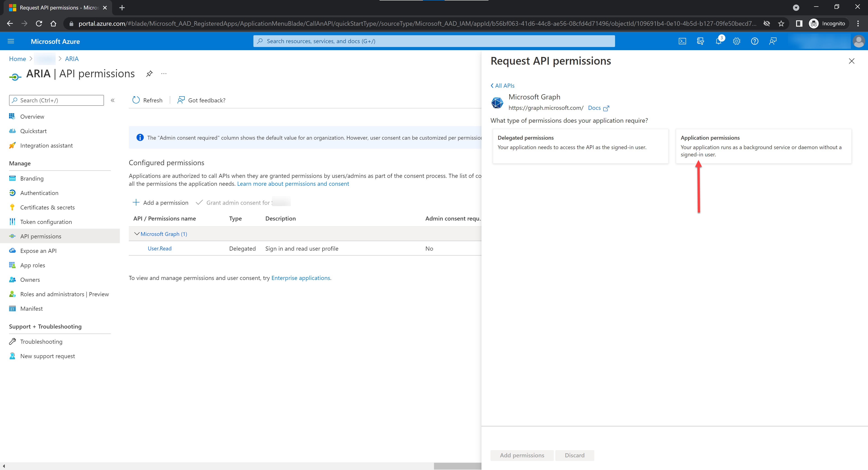Send feedback using top bar icon
The image size is (868, 470).
pos(773,41)
